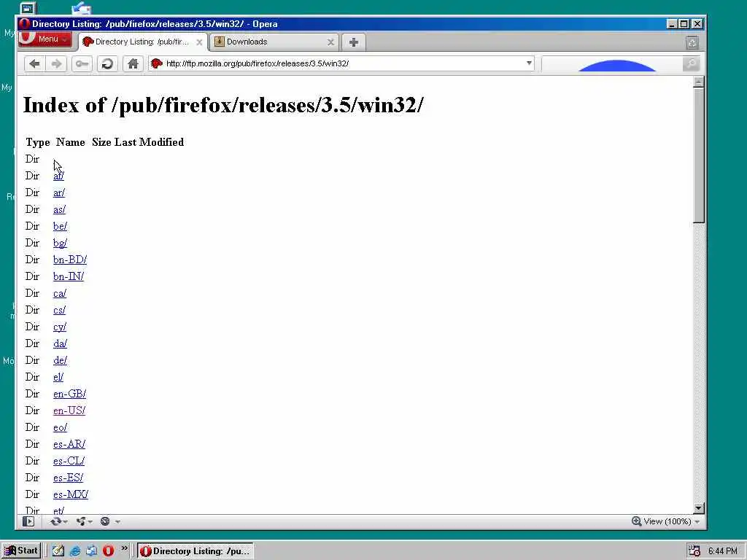Image resolution: width=747 pixels, height=560 pixels.
Task: Open the as/ directory link
Action: [60, 209]
